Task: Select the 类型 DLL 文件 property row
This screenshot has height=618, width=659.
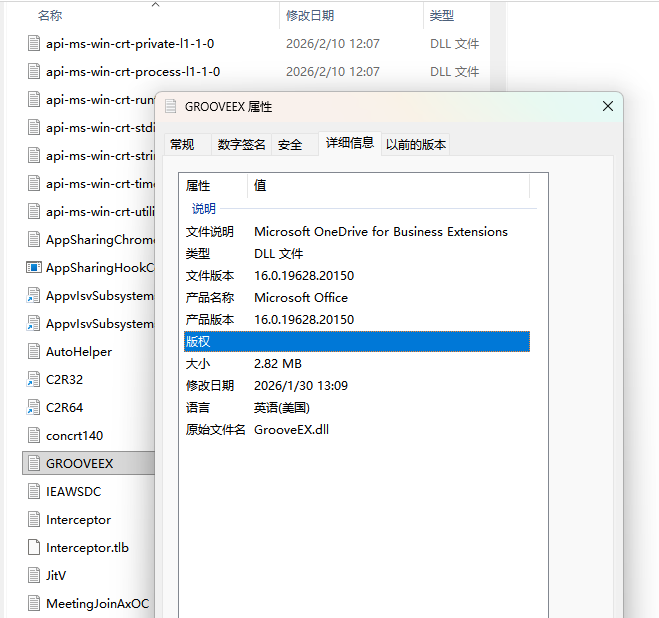Action: [x=356, y=254]
